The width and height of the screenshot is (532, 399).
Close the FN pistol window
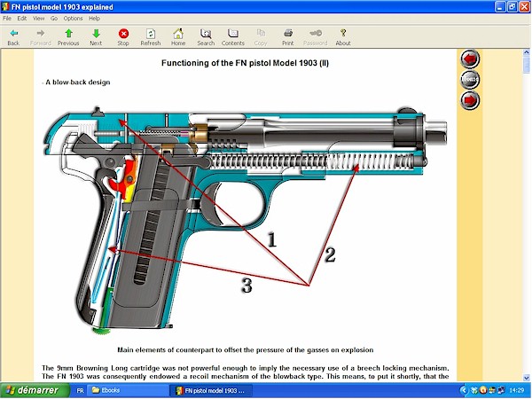pyautogui.click(x=525, y=7)
